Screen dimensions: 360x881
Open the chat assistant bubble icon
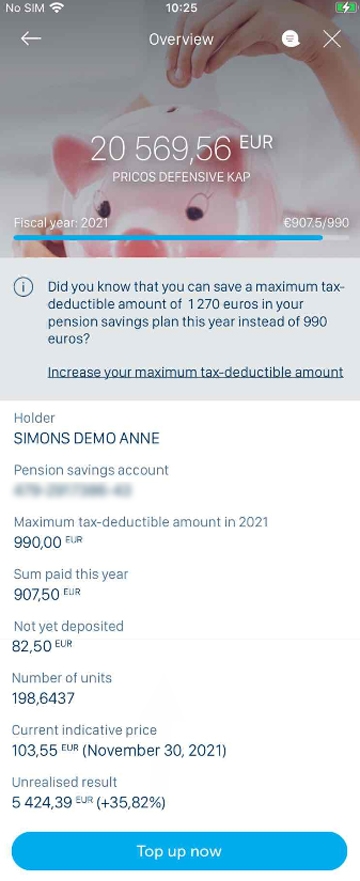(290, 39)
